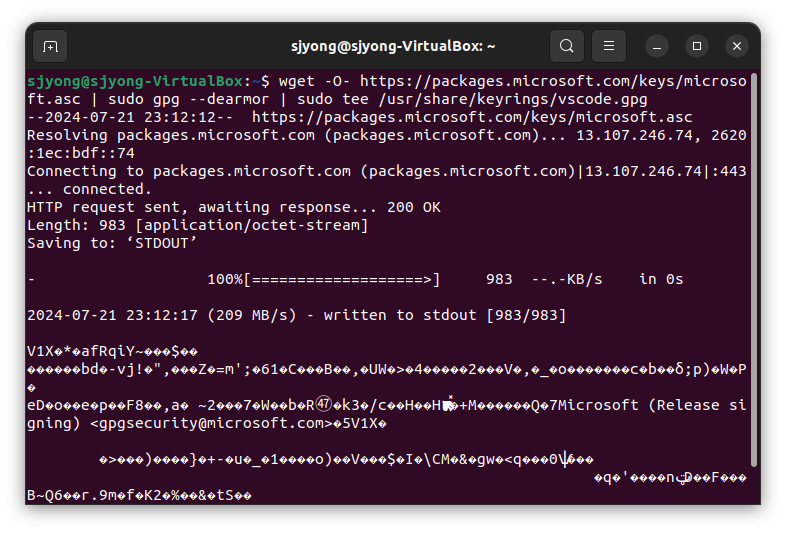Click the 'Saving to: ‘STDOUT’' line

[x=111, y=244]
